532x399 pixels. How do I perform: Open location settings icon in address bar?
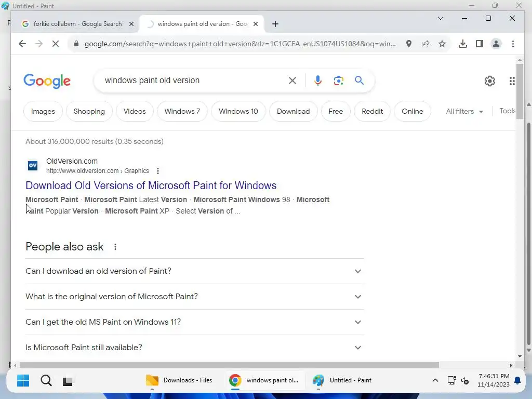pyautogui.click(x=409, y=44)
